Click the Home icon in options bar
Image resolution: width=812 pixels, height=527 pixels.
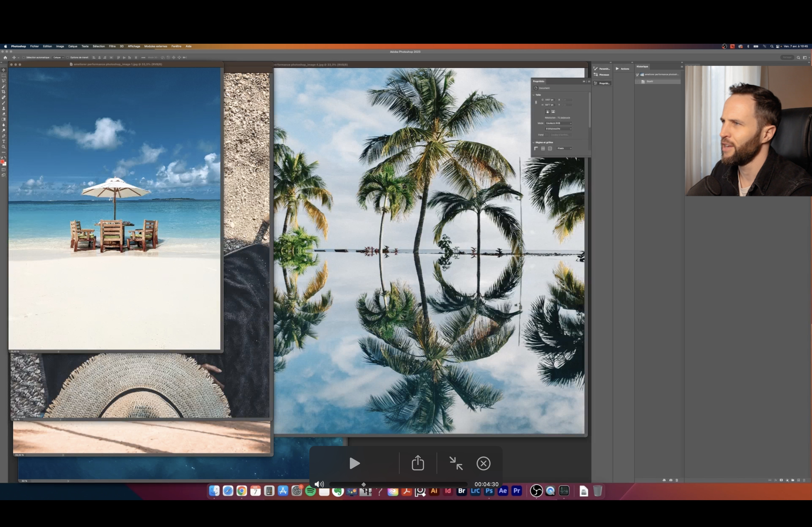(x=5, y=58)
